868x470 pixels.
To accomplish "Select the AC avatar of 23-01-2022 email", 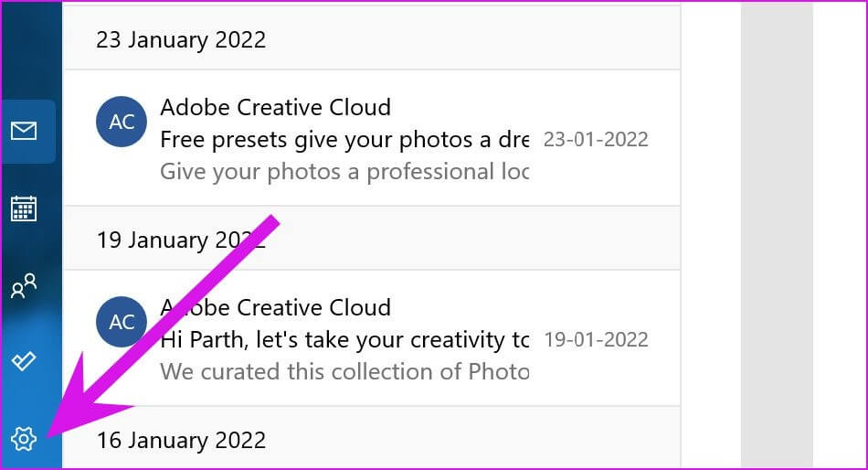I will pyautogui.click(x=122, y=122).
